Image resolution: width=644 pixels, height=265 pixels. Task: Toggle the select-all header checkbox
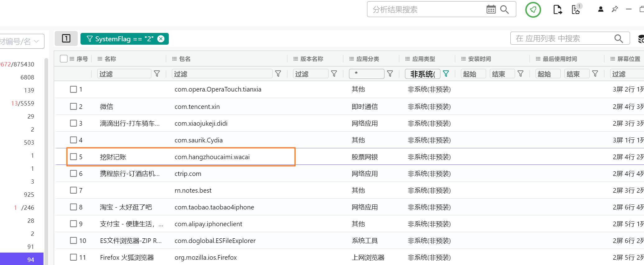coord(64,59)
